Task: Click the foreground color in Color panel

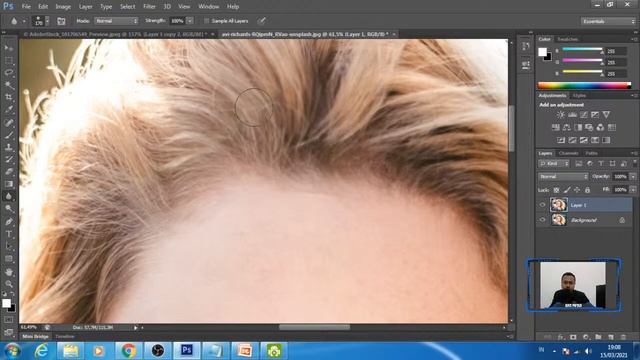Action: pos(542,52)
